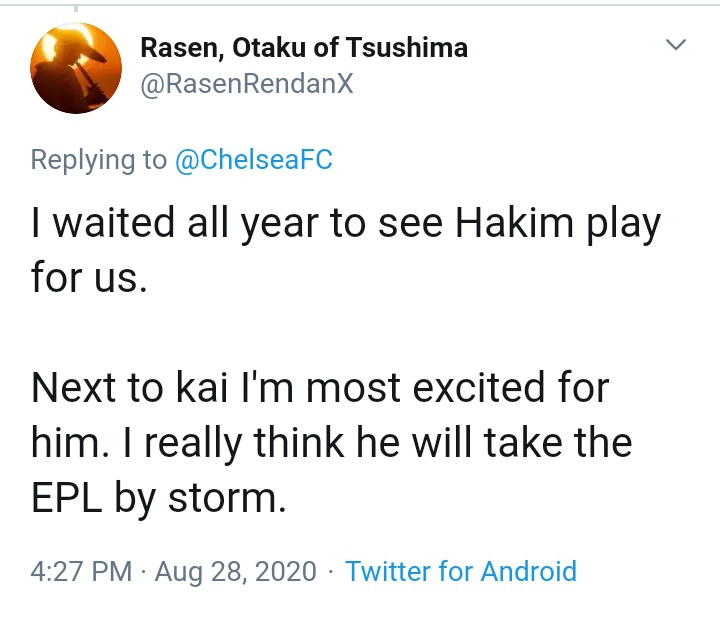Image resolution: width=720 pixels, height=617 pixels.
Task: Click the word "Android" in the source label
Action: click(x=529, y=572)
